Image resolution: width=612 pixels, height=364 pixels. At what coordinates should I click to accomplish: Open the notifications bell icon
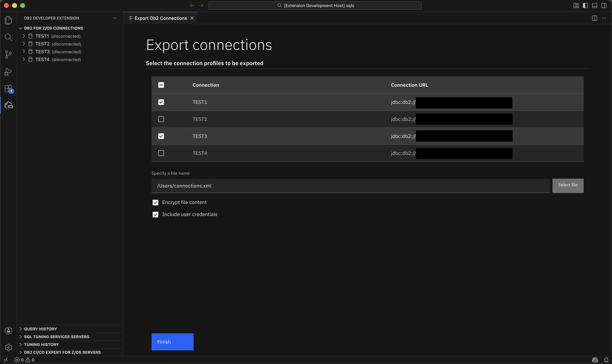point(606,360)
